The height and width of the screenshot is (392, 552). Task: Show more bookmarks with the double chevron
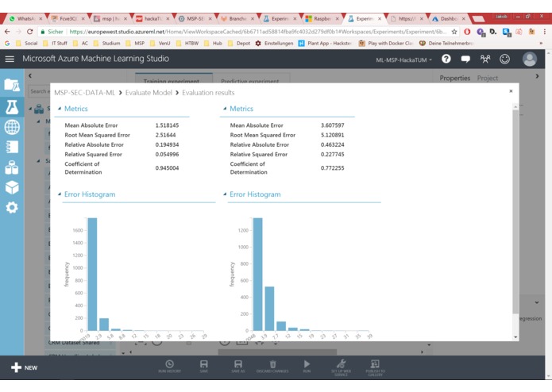pos(541,43)
